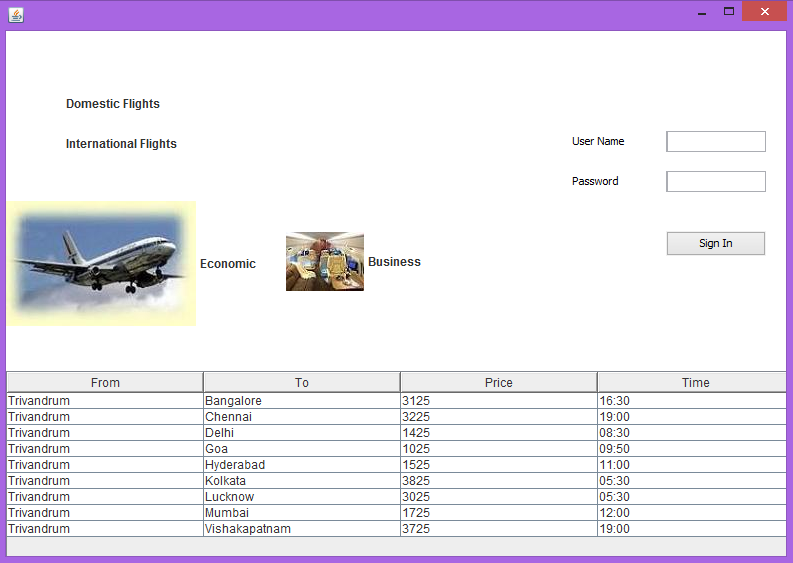Select the Chennai destination cell
The image size is (793, 563).
coord(302,417)
